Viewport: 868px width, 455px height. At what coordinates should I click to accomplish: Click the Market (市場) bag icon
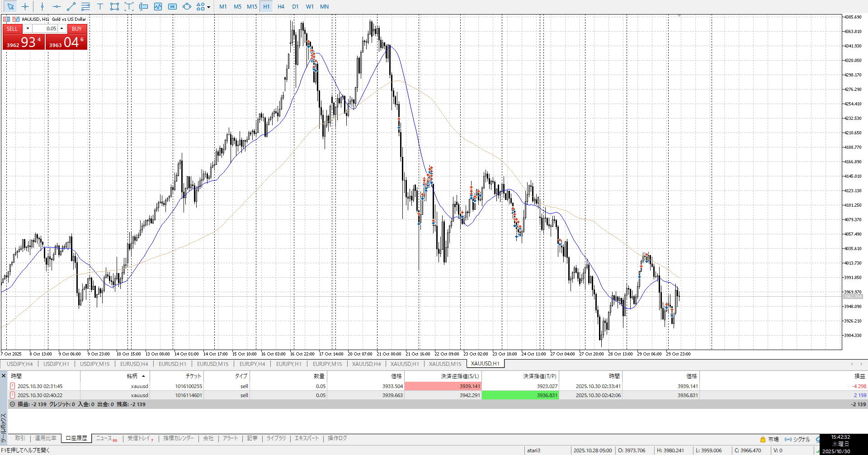tap(763, 439)
